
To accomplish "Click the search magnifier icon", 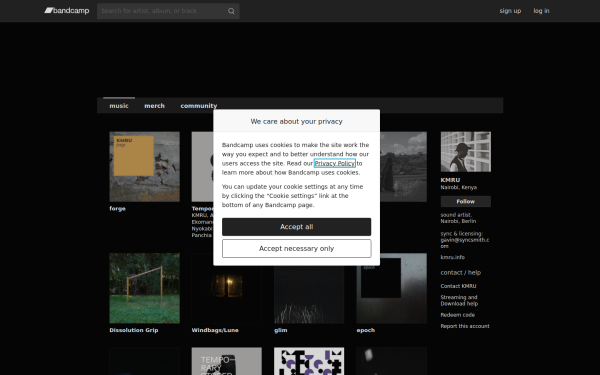I will (x=231, y=11).
